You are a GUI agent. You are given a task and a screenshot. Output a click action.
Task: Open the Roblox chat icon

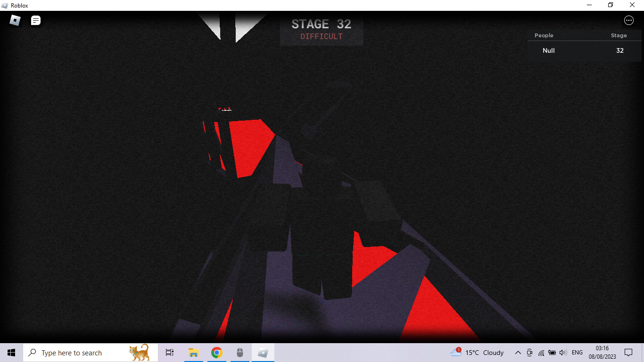coord(36,20)
